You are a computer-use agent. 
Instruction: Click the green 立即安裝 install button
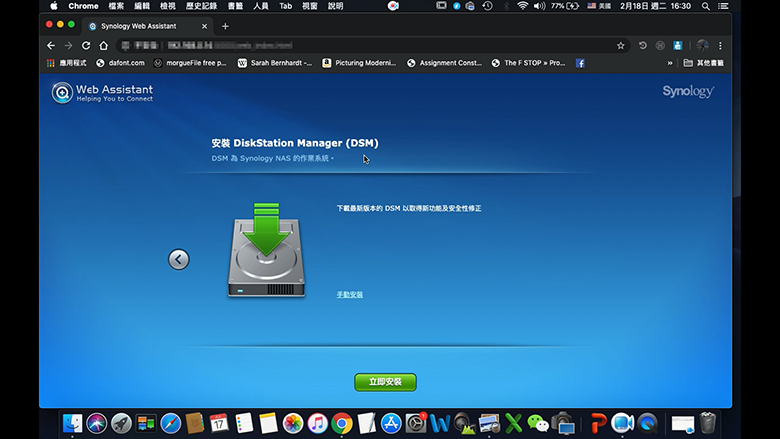coord(385,382)
